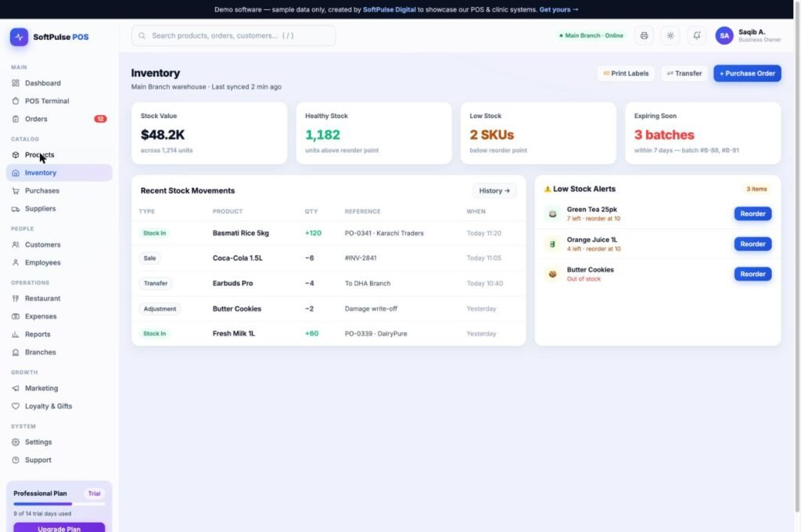
Task: Go to Orders in the sidebar
Action: [59, 119]
